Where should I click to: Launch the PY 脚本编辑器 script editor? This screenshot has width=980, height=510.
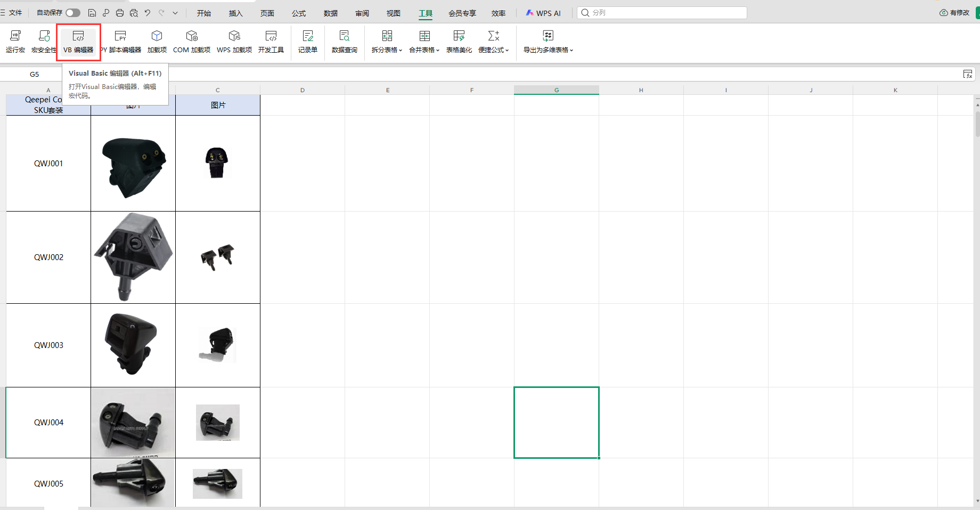[x=121, y=42]
